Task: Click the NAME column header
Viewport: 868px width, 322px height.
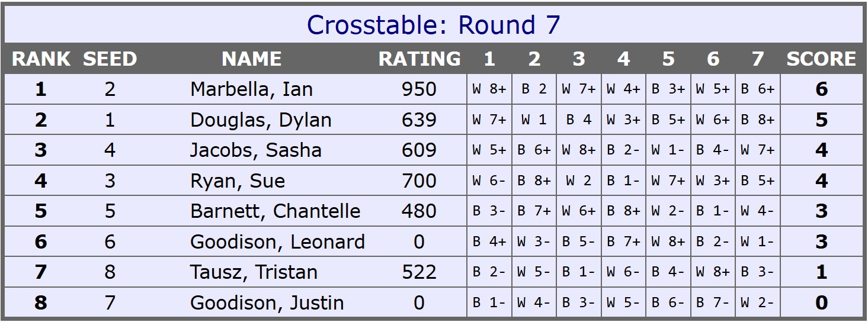Action: (251, 59)
